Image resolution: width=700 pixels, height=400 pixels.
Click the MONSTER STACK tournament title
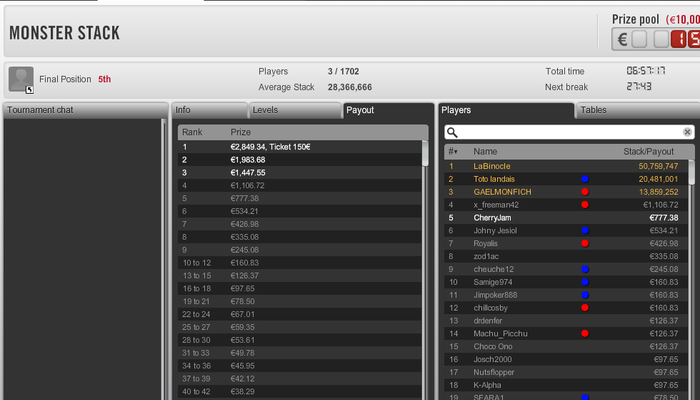click(x=65, y=33)
